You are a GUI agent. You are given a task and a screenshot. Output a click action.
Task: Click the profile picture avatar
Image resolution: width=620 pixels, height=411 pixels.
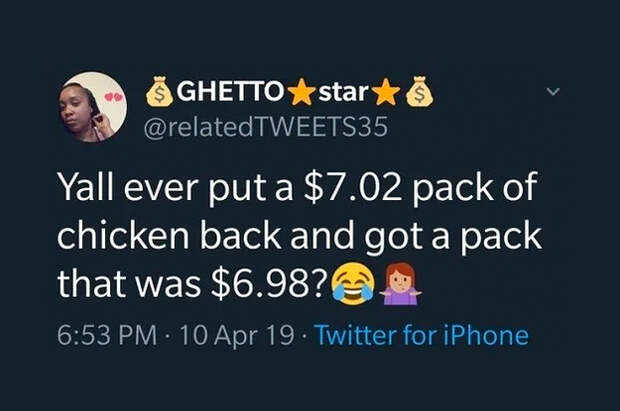click(93, 107)
